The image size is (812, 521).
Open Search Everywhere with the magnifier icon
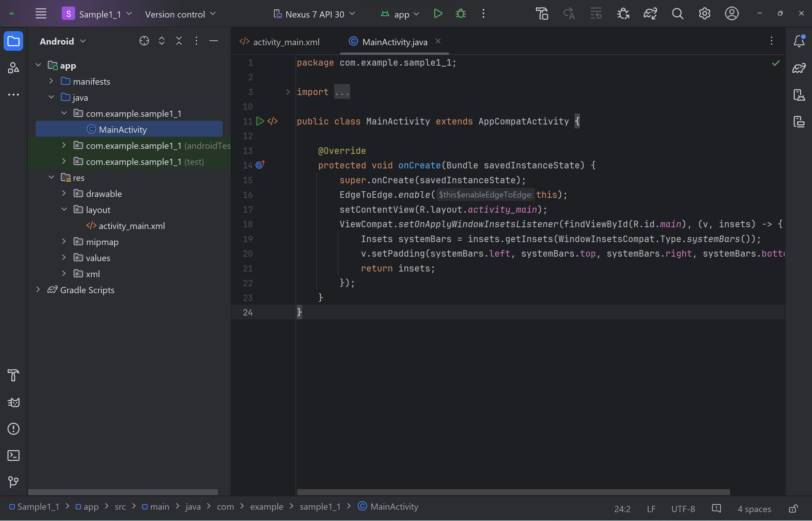pos(678,14)
